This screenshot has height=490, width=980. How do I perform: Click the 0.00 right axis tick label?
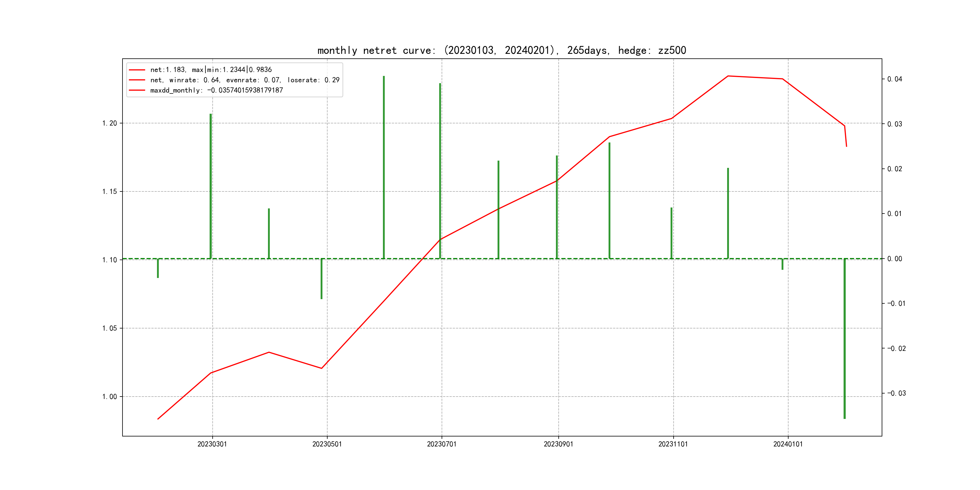[894, 259]
